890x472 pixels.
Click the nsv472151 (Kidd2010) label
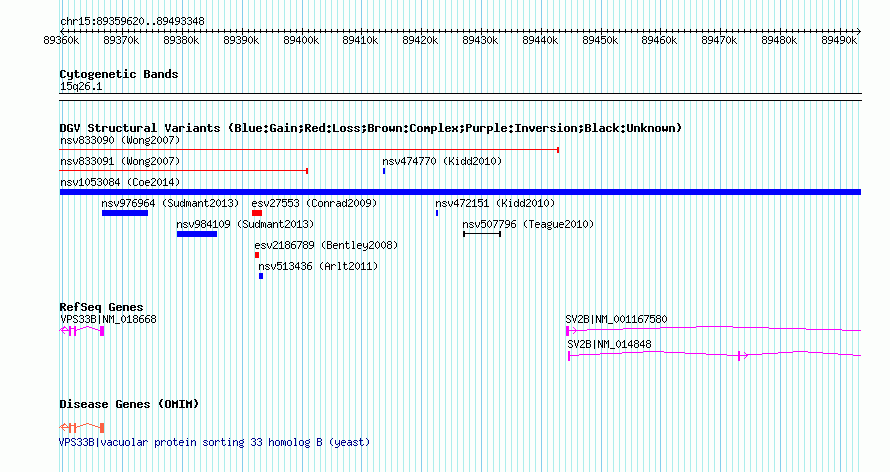(495, 203)
